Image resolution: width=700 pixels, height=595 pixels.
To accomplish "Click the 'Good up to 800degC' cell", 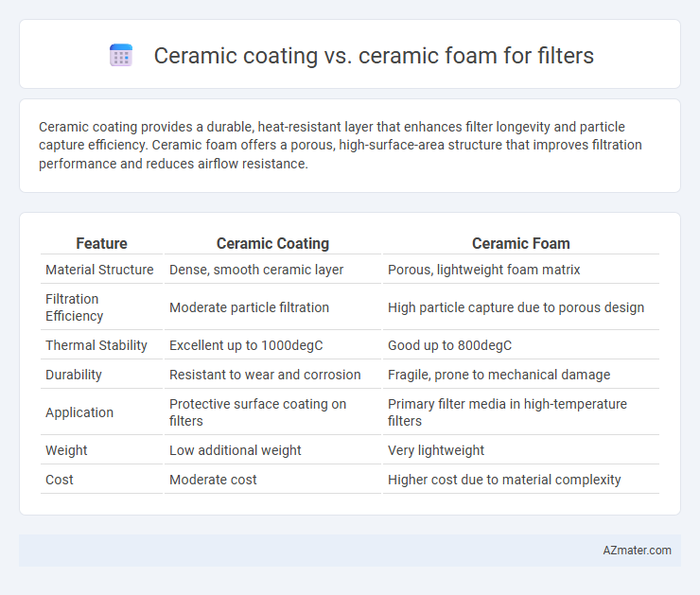I will click(449, 345).
